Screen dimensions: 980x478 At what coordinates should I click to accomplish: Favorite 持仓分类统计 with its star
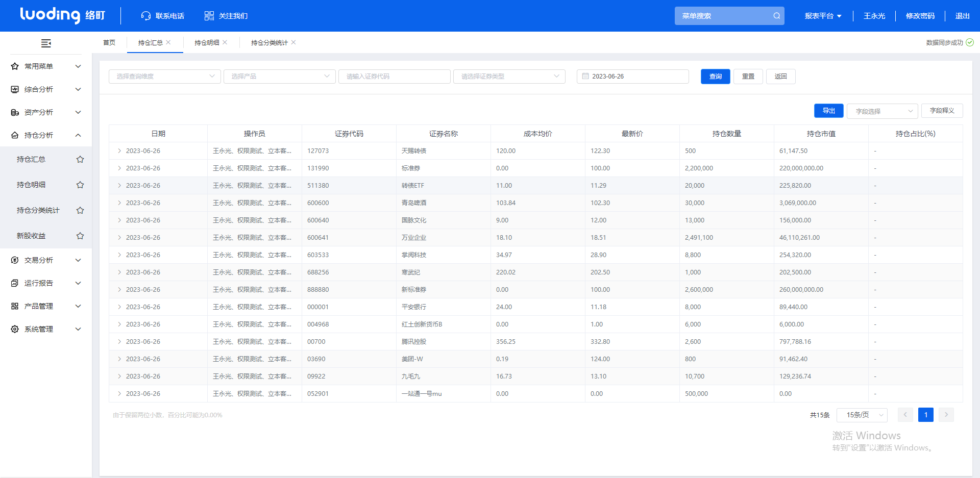(x=80, y=210)
